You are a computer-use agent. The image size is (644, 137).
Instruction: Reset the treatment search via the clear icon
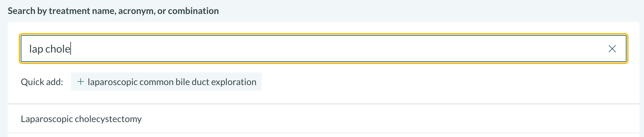612,49
